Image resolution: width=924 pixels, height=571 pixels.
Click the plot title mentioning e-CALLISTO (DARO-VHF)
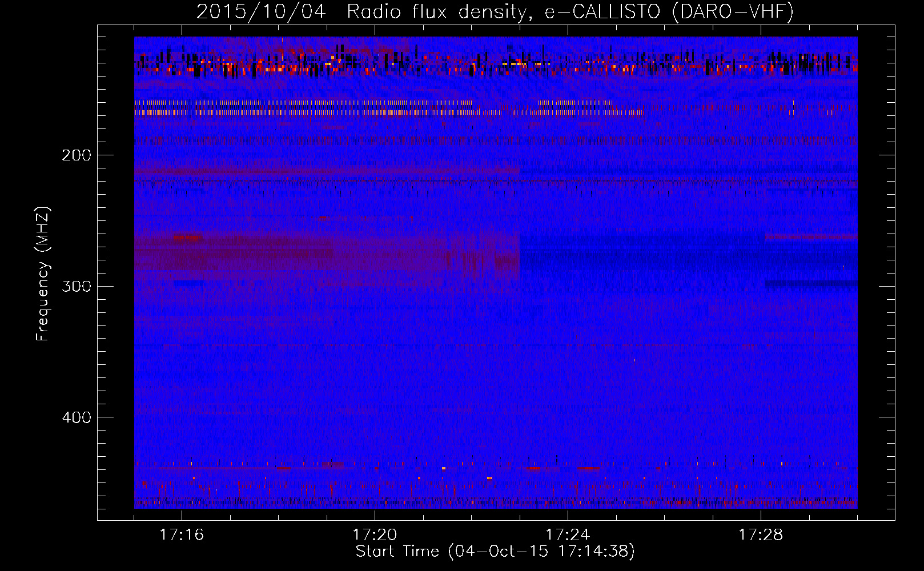[x=495, y=11]
